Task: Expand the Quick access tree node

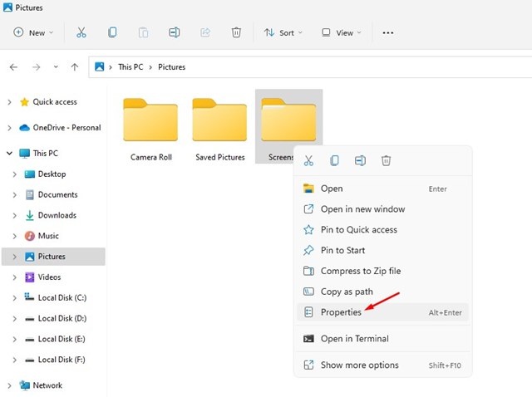Action: coord(9,102)
